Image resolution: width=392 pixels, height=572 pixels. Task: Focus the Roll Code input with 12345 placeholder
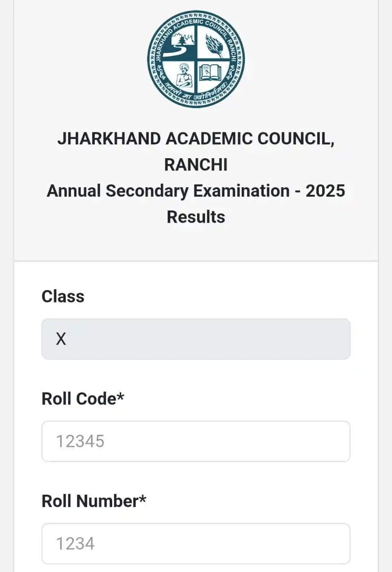[196, 441]
